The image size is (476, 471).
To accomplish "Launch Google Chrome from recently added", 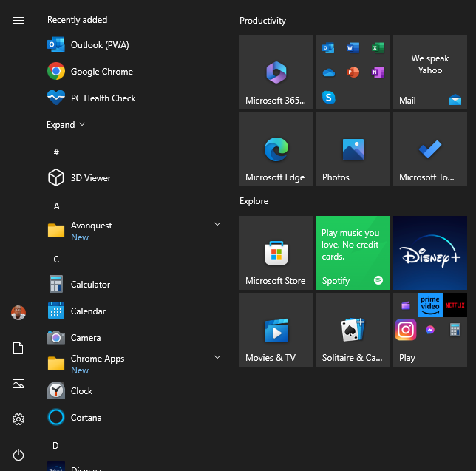I will click(101, 72).
